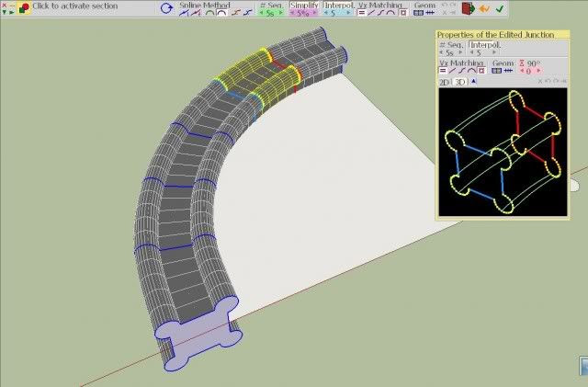Click the purple bone-shaped end section face

coord(198,334)
